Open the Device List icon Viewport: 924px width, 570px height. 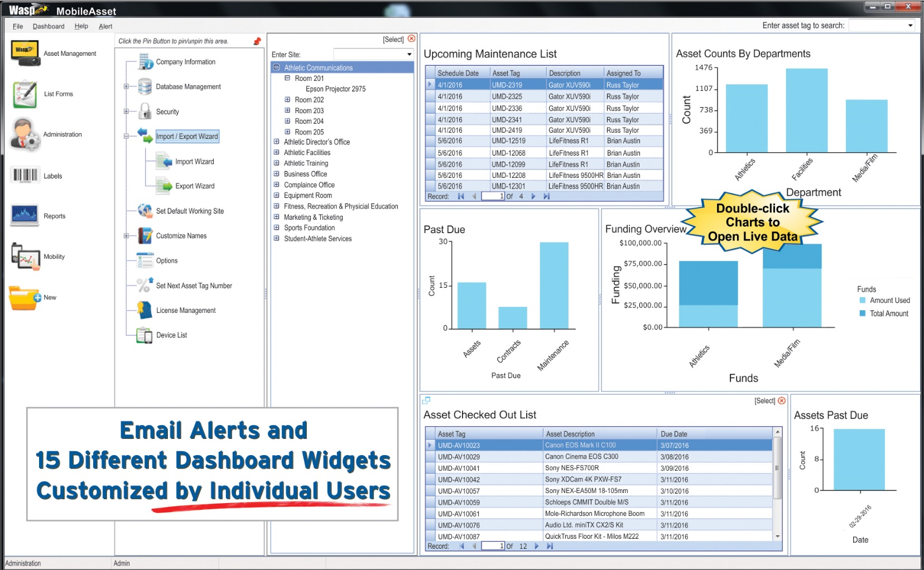[145, 335]
